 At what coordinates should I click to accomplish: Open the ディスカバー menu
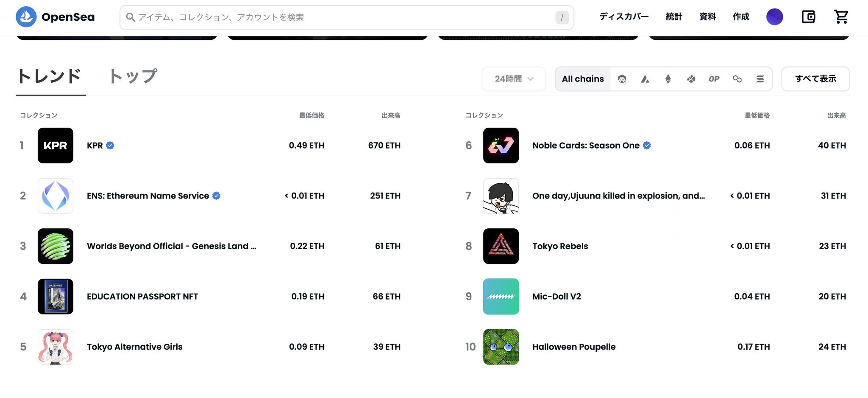[x=624, y=17]
